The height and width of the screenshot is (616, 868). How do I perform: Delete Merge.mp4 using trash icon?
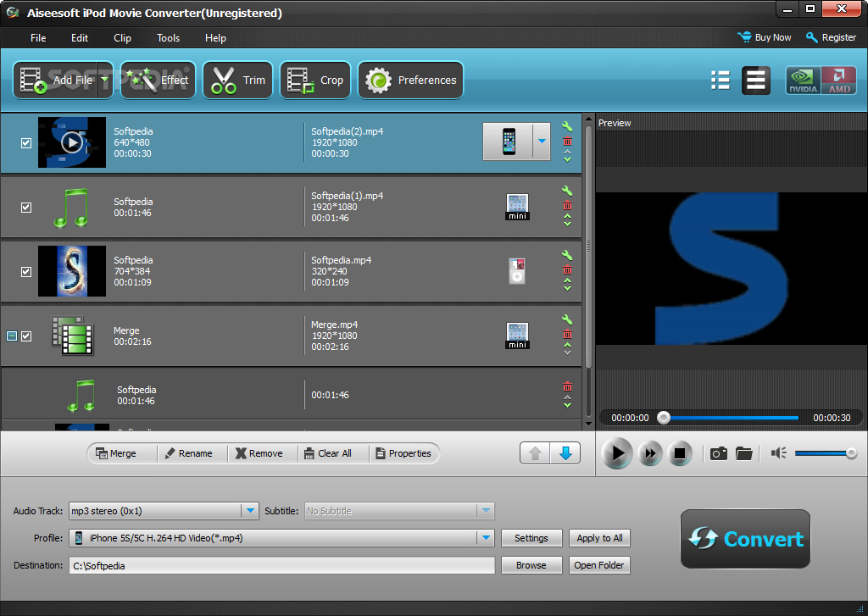[x=567, y=334]
